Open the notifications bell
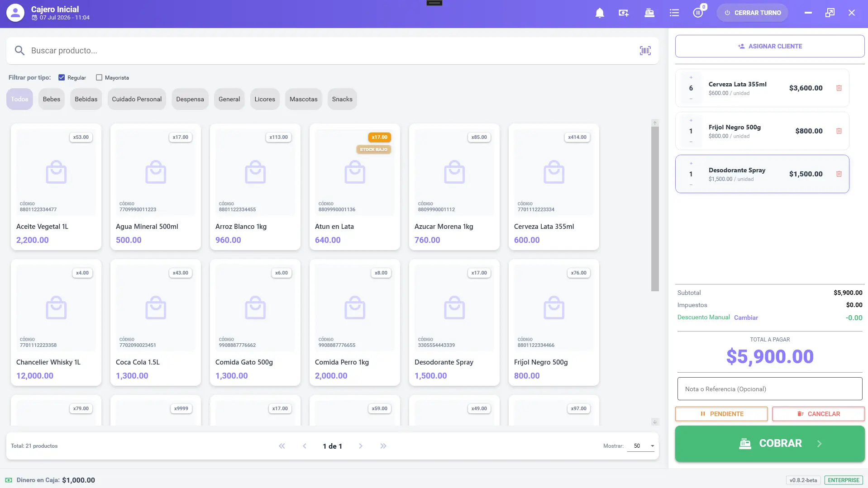868x488 pixels. (600, 13)
